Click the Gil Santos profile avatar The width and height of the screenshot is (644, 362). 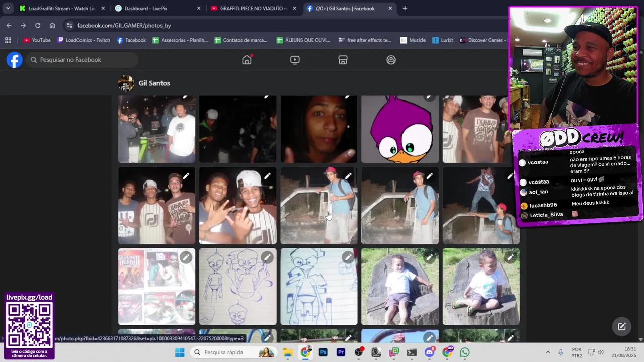(x=126, y=83)
